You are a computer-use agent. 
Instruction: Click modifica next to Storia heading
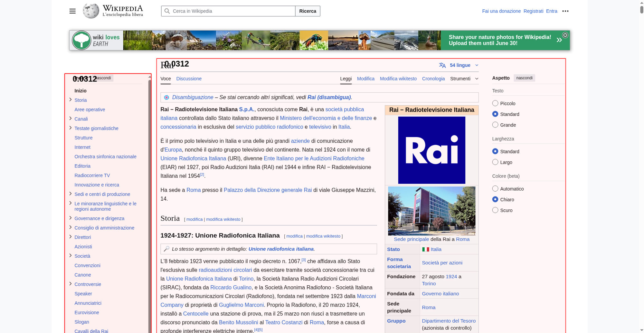194,219
